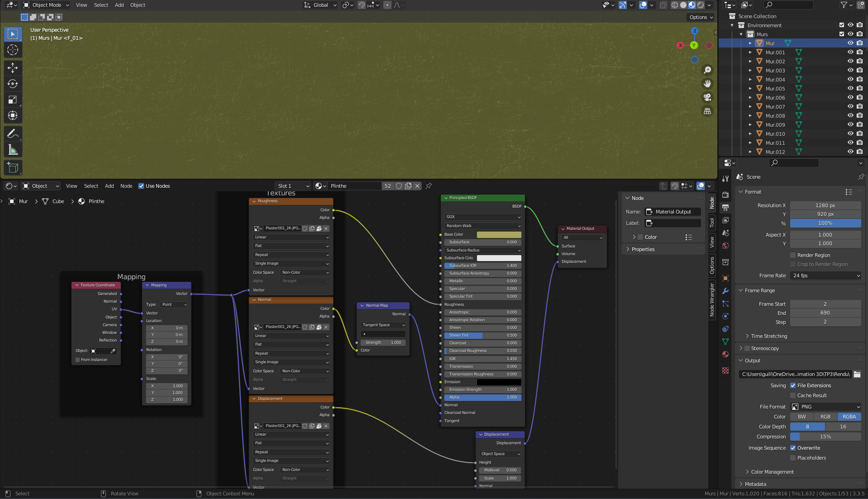Viewport: 868px width, 499px height.
Task: Select the Measure ruler tool
Action: 13,150
